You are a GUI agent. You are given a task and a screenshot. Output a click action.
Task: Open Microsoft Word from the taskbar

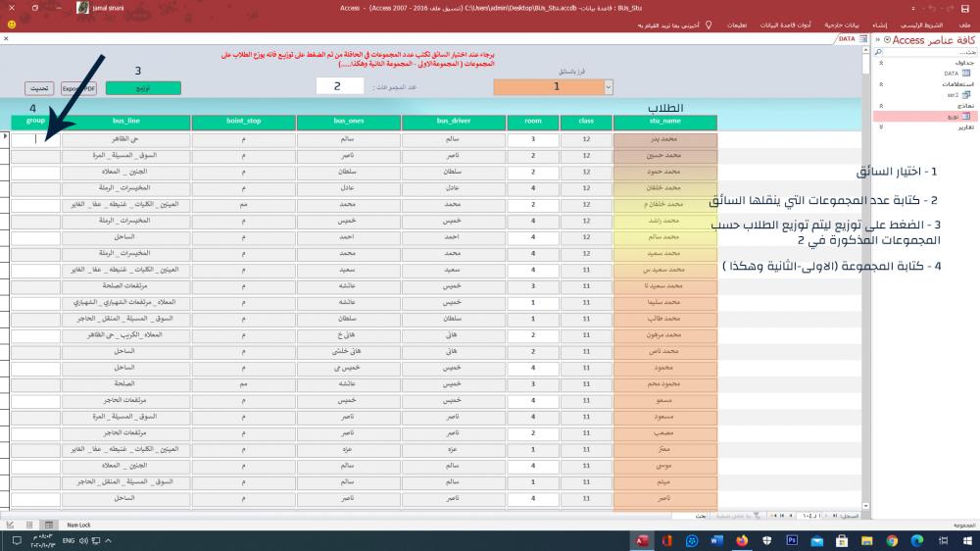[717, 540]
